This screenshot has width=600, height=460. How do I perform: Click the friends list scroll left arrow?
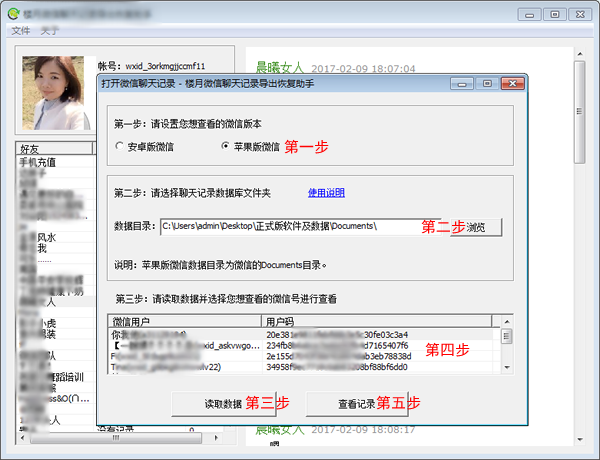pos(22,437)
